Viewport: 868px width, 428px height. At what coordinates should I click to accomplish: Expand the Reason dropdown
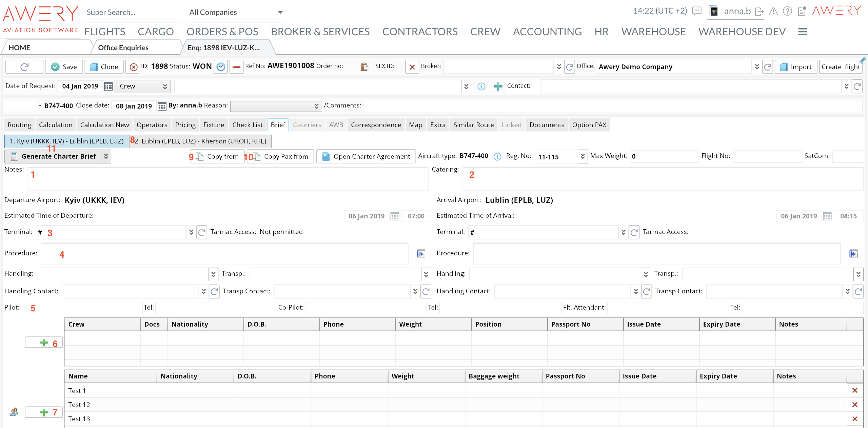pyautogui.click(x=316, y=106)
